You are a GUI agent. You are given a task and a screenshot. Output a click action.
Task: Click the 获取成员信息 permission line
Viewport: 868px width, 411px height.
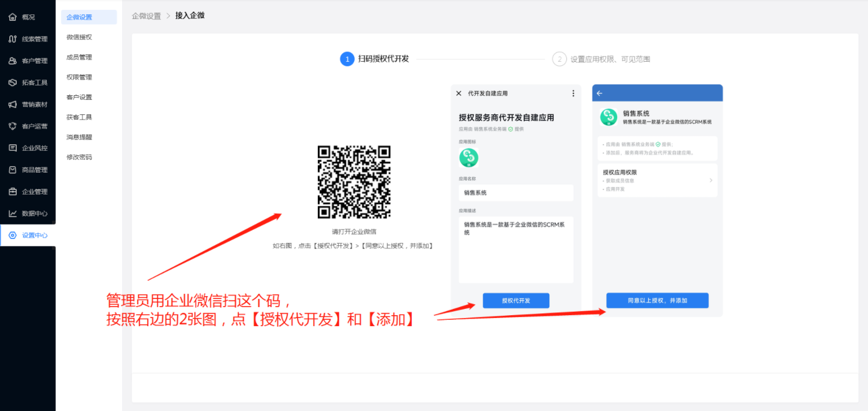pyautogui.click(x=619, y=181)
